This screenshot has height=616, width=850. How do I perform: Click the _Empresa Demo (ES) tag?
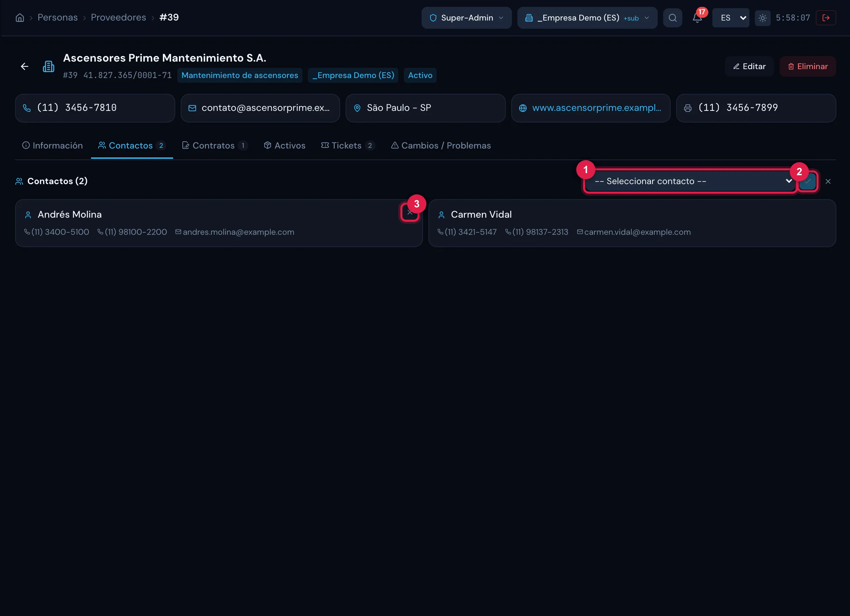click(353, 75)
